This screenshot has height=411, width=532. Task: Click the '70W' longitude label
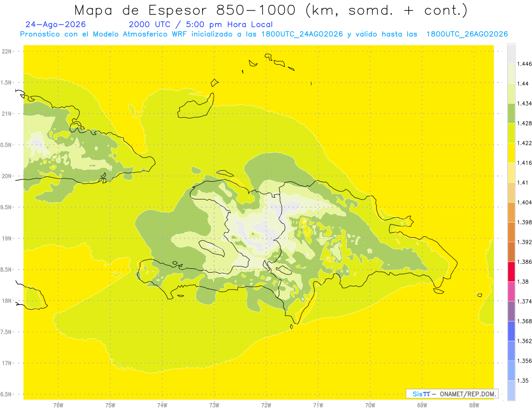(x=370, y=405)
